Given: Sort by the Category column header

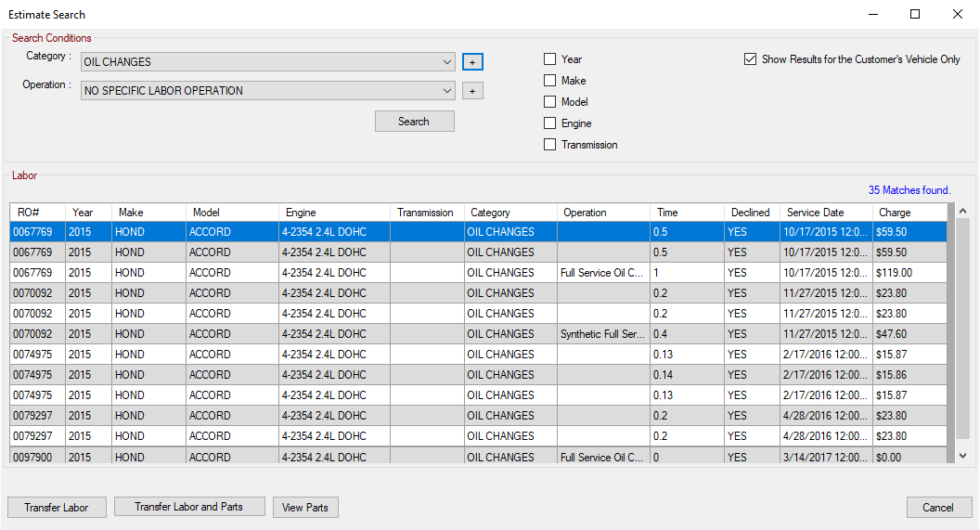Looking at the screenshot, I should (x=510, y=213).
